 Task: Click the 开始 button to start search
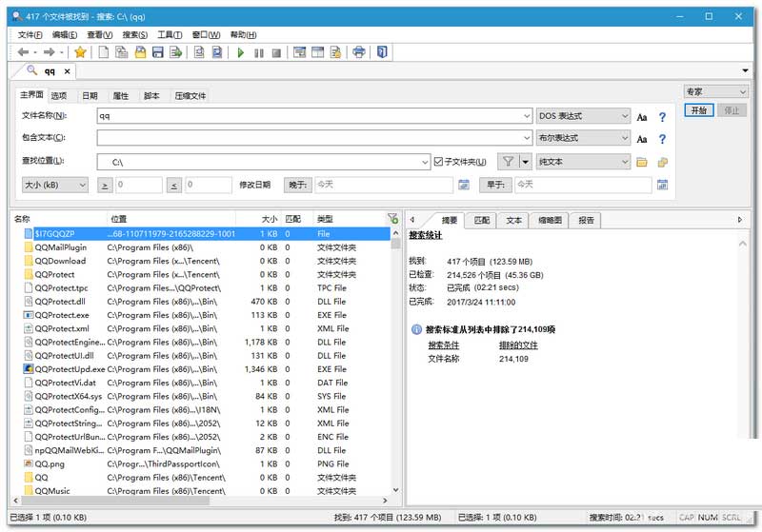[698, 110]
